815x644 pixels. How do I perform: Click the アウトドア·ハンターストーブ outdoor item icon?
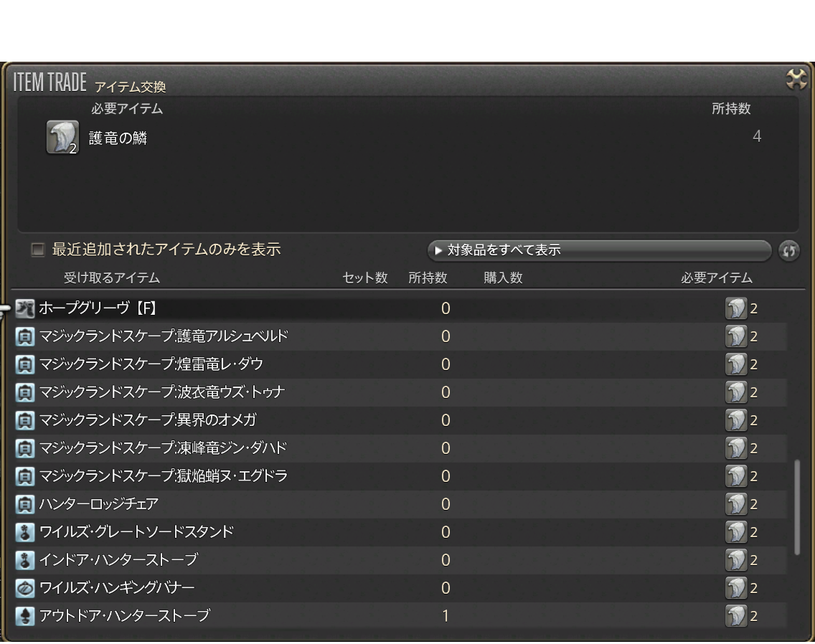[x=25, y=615]
